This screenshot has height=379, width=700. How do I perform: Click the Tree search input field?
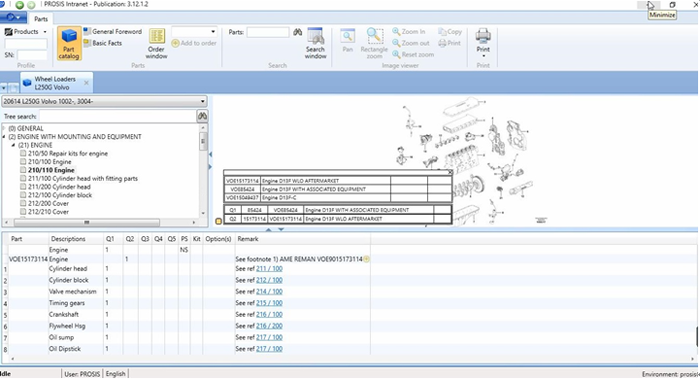tap(117, 116)
